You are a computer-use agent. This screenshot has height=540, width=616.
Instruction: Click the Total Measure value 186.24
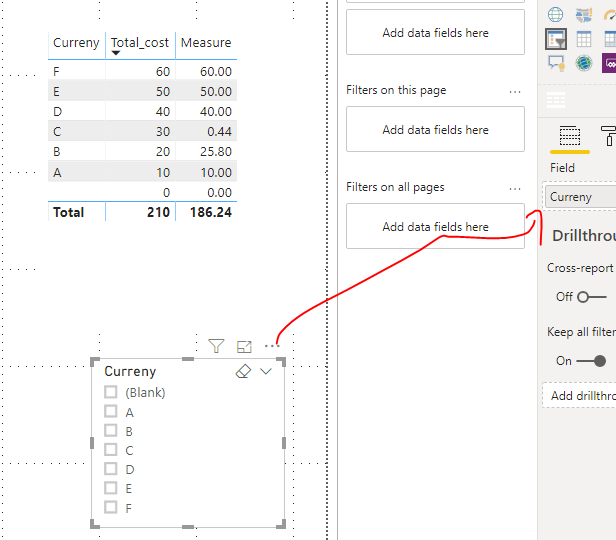coord(211,212)
